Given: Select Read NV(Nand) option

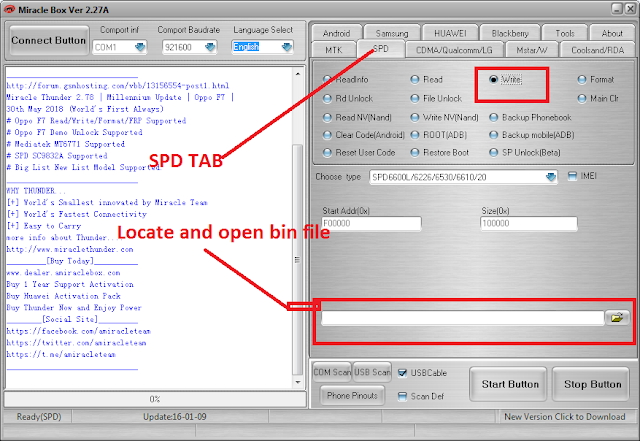Looking at the screenshot, I should pos(327,118).
